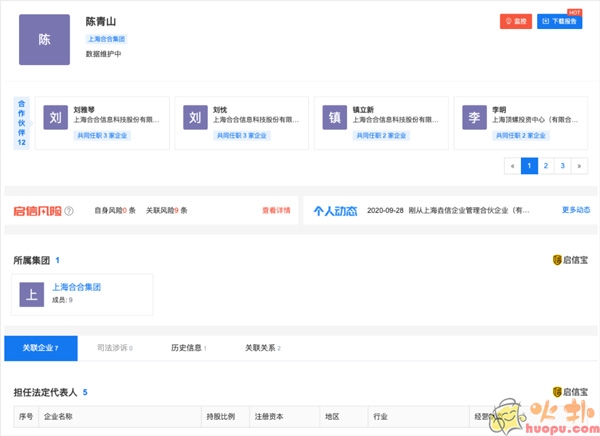Click partner 刘忱's avatar icon

[195, 118]
